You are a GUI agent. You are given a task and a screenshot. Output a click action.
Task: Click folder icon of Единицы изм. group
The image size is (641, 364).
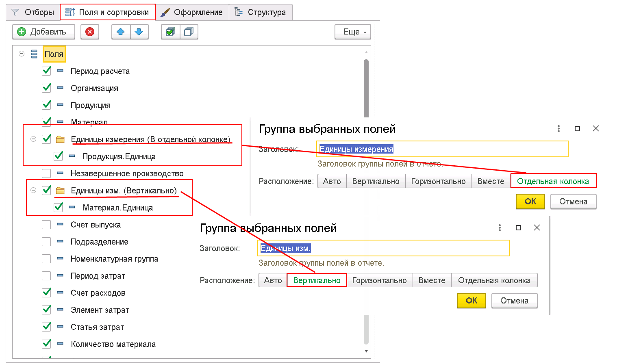point(60,191)
